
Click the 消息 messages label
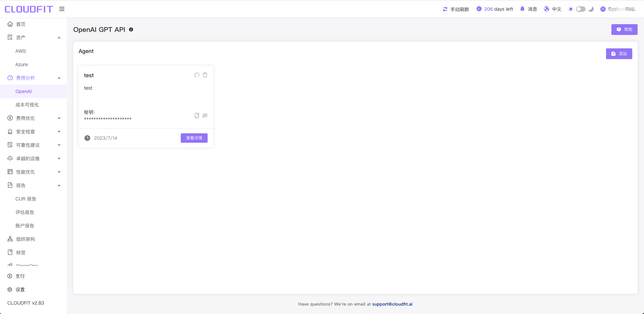[532, 9]
